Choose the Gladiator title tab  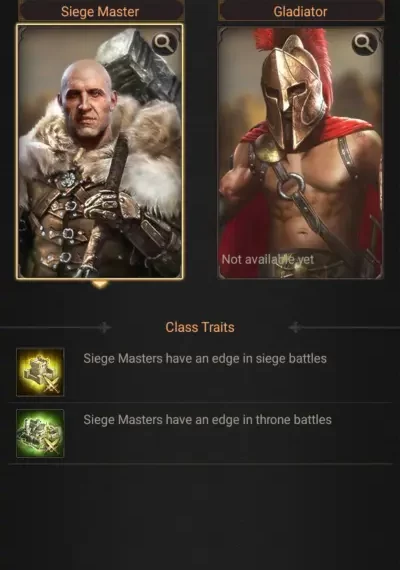(x=301, y=11)
